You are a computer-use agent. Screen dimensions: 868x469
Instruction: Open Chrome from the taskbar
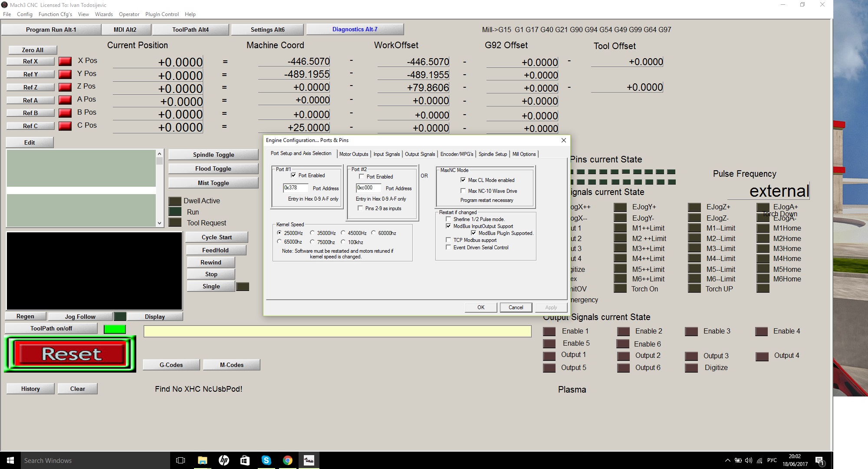coord(287,460)
